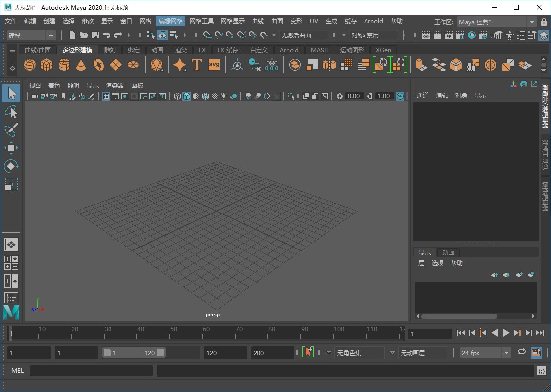Activate the Rotate tool

click(x=11, y=166)
